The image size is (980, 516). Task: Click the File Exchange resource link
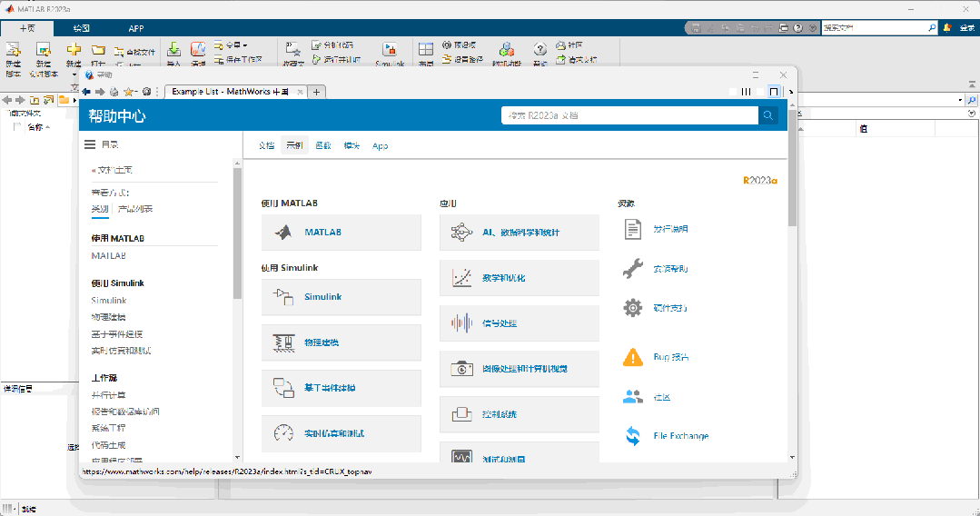[681, 436]
